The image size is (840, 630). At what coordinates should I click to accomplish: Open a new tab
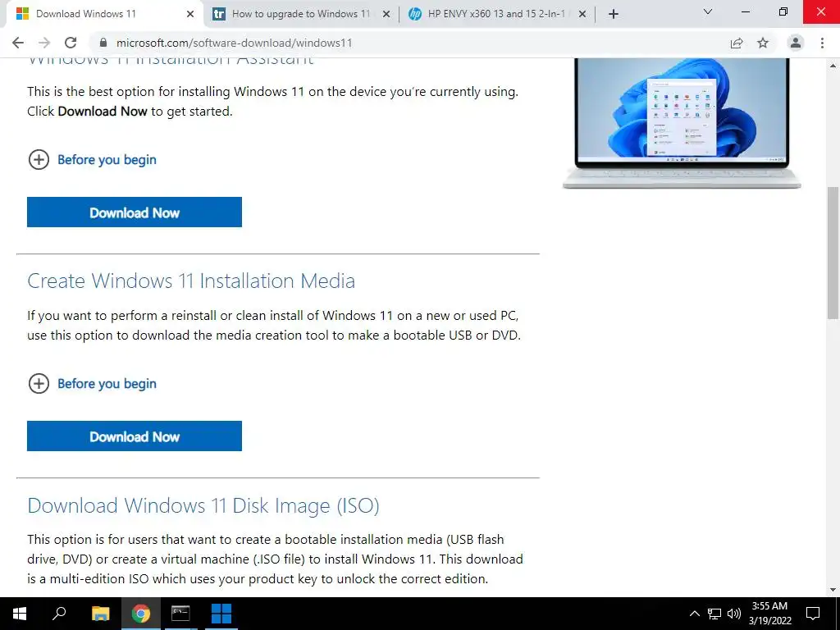pos(614,14)
